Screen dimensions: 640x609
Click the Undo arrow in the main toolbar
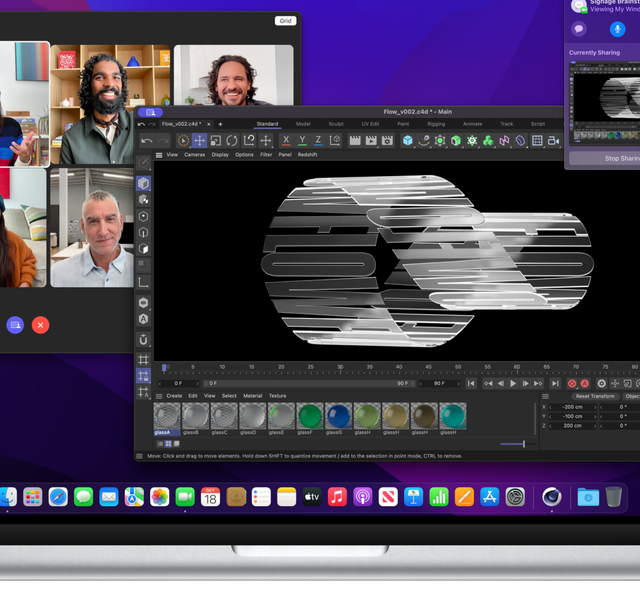(x=147, y=141)
